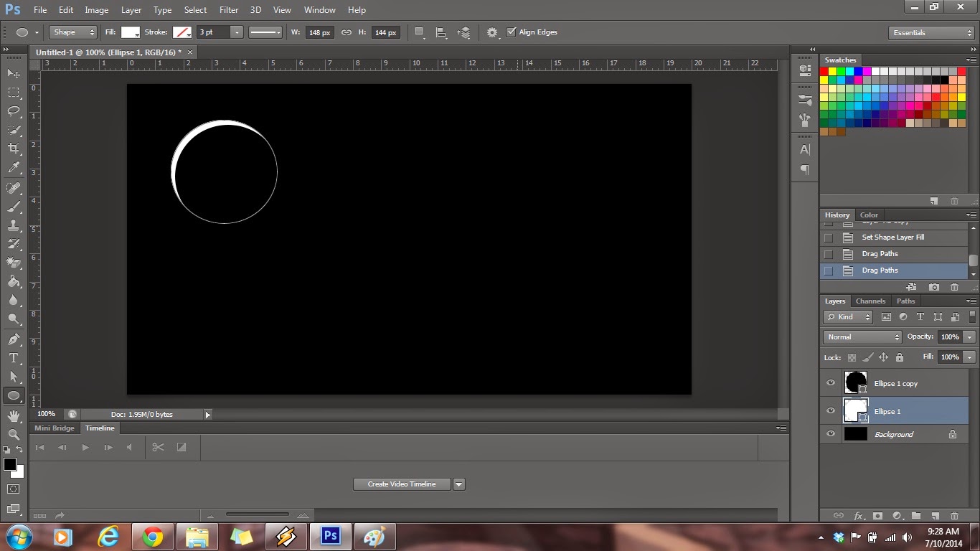The width and height of the screenshot is (980, 551).
Task: Hide the Background layer
Action: pyautogui.click(x=831, y=434)
